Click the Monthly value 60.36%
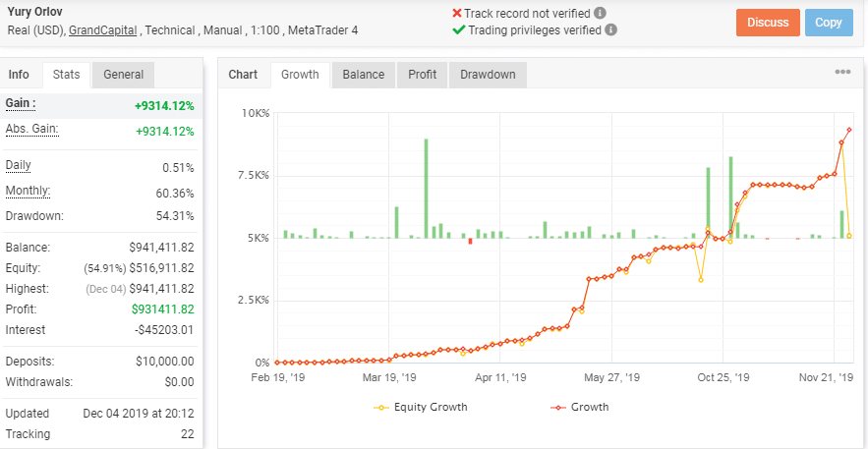Screen dimensions: 868x449 point(176,195)
